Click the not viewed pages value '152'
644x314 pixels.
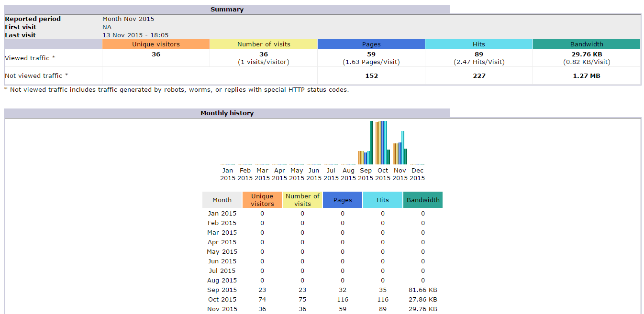coord(371,76)
